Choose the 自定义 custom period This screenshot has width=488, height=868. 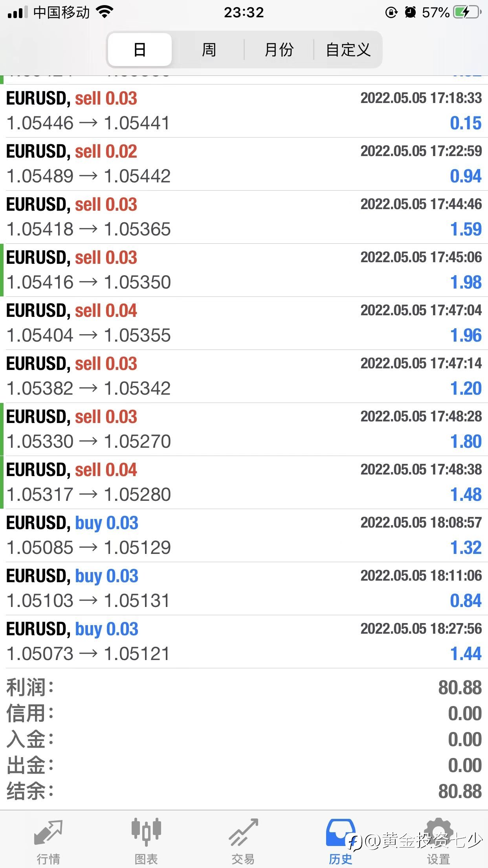tap(348, 50)
